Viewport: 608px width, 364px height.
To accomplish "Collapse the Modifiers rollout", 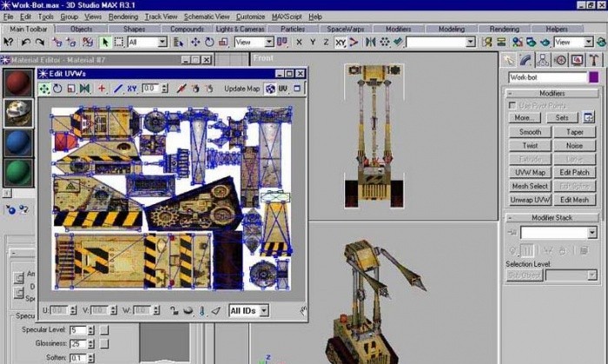I will tap(552, 93).
